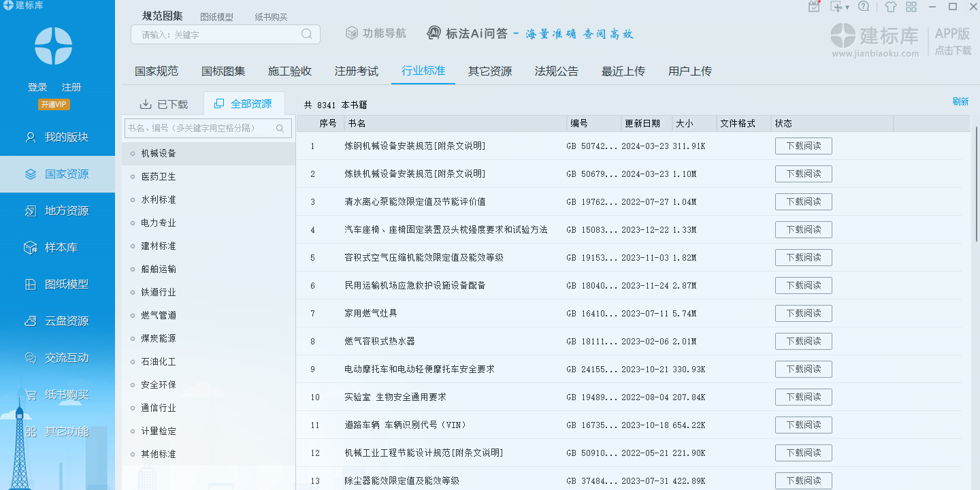Click the 开通VIP badge
The image size is (980, 490).
(x=54, y=105)
